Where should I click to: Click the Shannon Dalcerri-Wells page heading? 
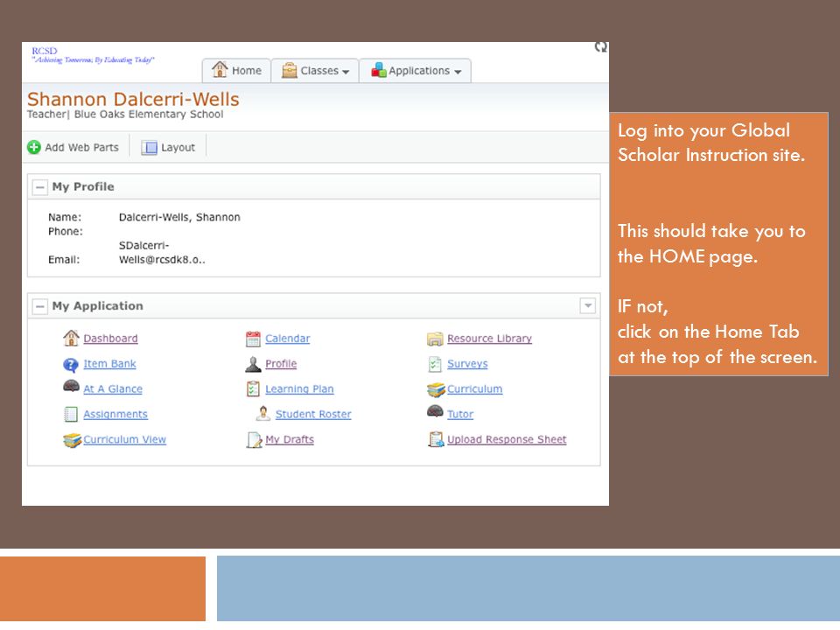(x=133, y=99)
